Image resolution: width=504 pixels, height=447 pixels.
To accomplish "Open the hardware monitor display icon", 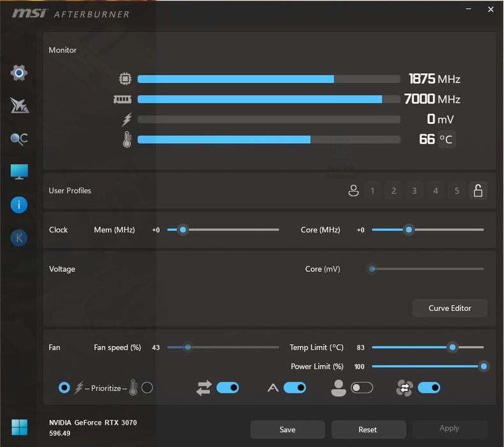I will 19,172.
